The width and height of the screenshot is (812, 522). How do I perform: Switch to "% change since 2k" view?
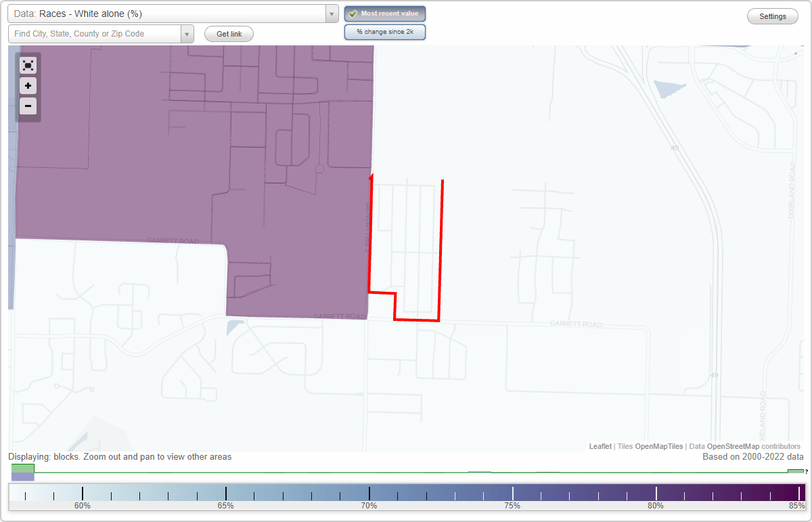[x=385, y=31]
